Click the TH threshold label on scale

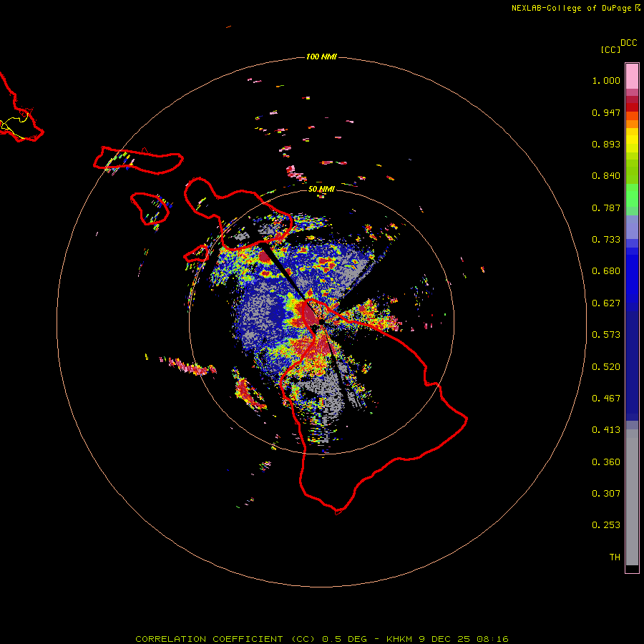[x=615, y=557]
